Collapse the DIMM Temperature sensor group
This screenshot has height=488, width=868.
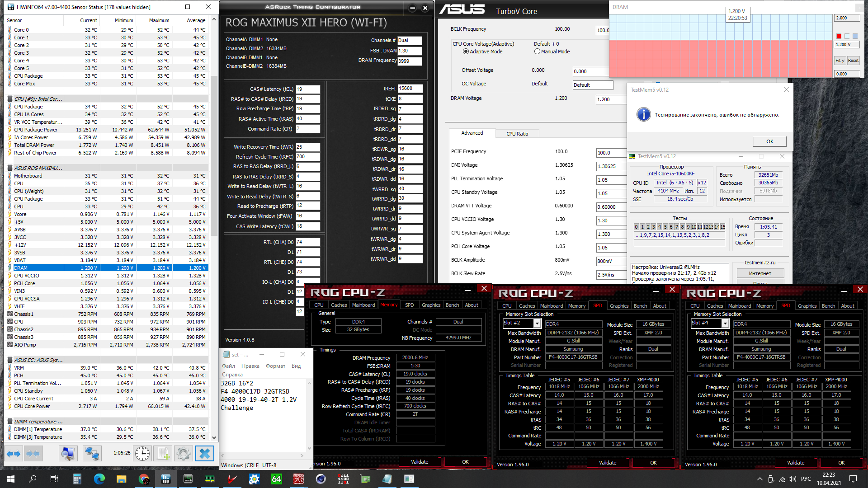click(x=38, y=422)
